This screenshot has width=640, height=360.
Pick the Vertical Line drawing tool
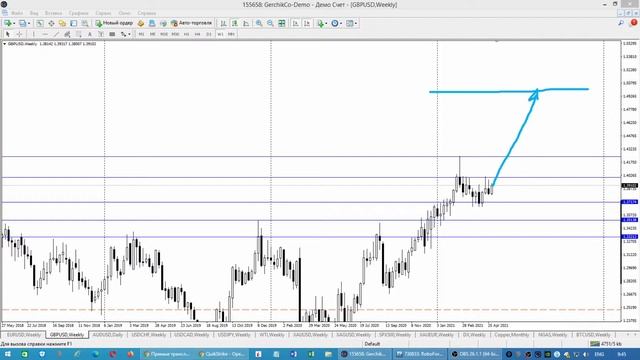(x=33, y=34)
